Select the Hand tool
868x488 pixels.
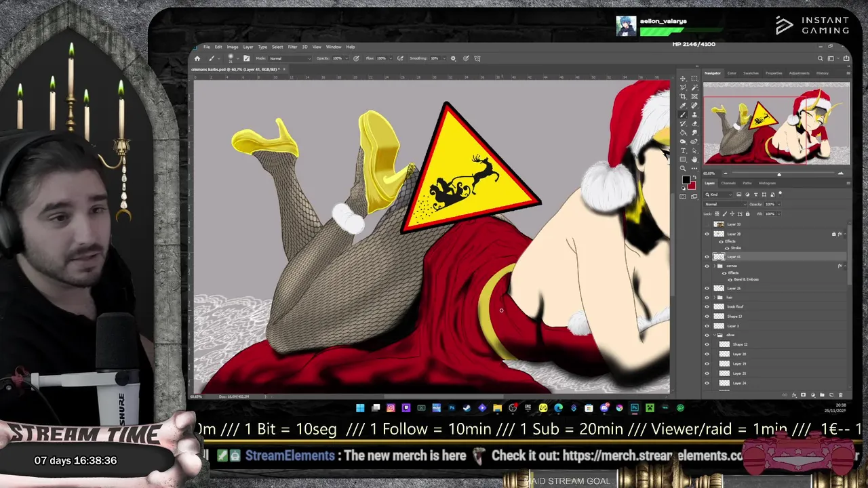(694, 159)
